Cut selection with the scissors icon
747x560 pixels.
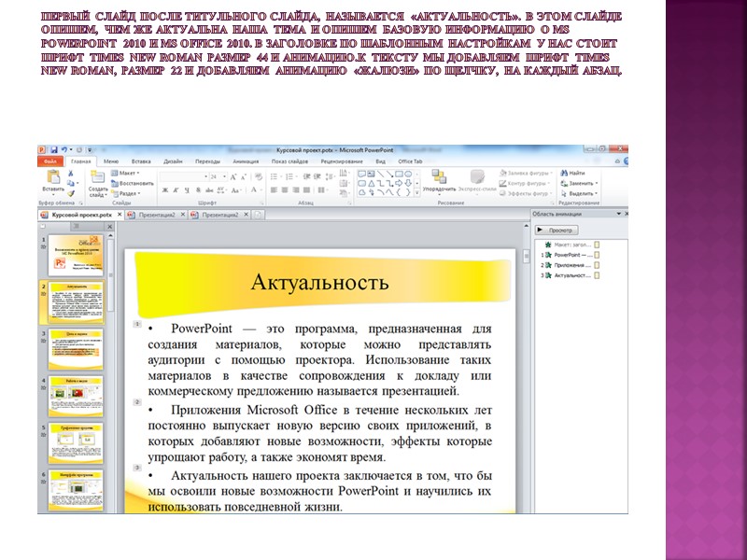pyautogui.click(x=71, y=174)
